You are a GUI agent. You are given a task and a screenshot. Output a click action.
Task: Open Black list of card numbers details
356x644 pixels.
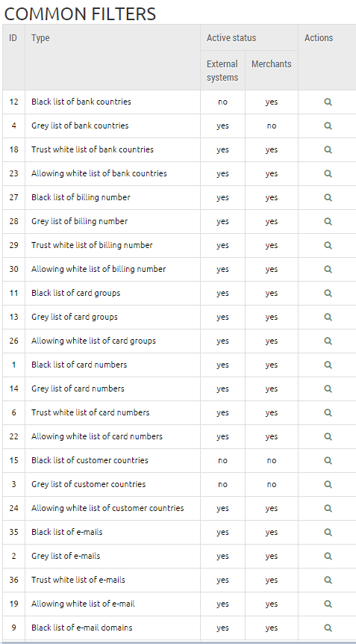tap(328, 365)
